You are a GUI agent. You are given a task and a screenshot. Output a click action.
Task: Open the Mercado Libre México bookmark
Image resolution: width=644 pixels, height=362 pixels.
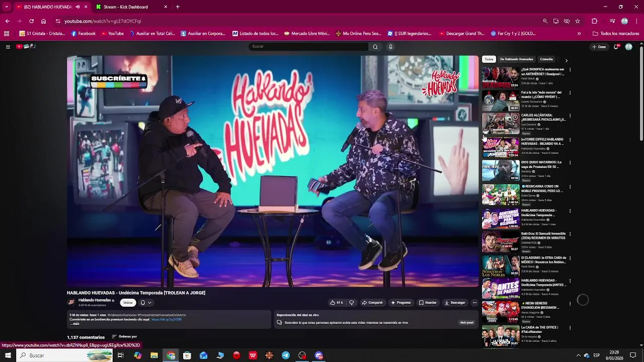tap(307, 34)
